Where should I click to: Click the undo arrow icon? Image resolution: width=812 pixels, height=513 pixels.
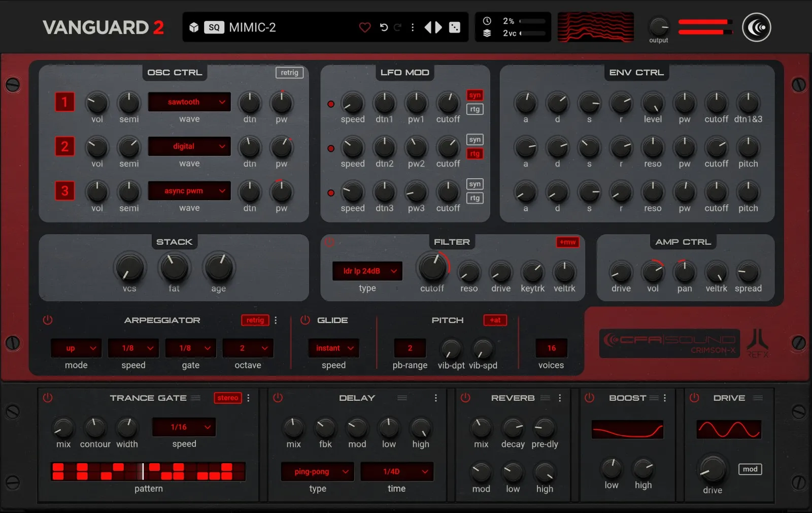click(x=384, y=27)
